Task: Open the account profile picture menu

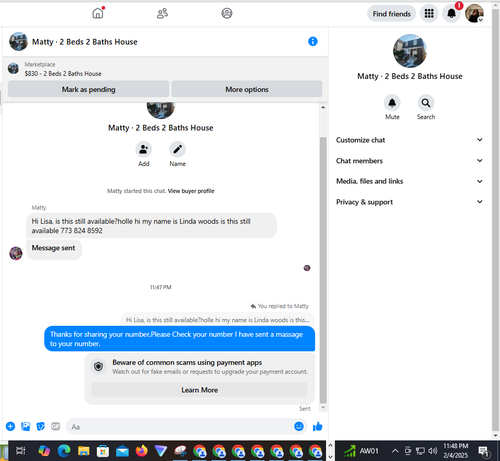Action: click(474, 14)
